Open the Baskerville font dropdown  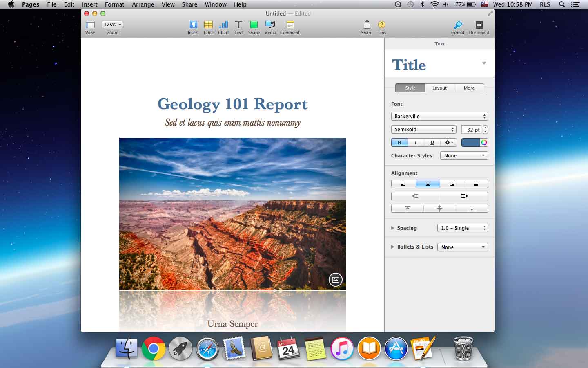point(439,117)
